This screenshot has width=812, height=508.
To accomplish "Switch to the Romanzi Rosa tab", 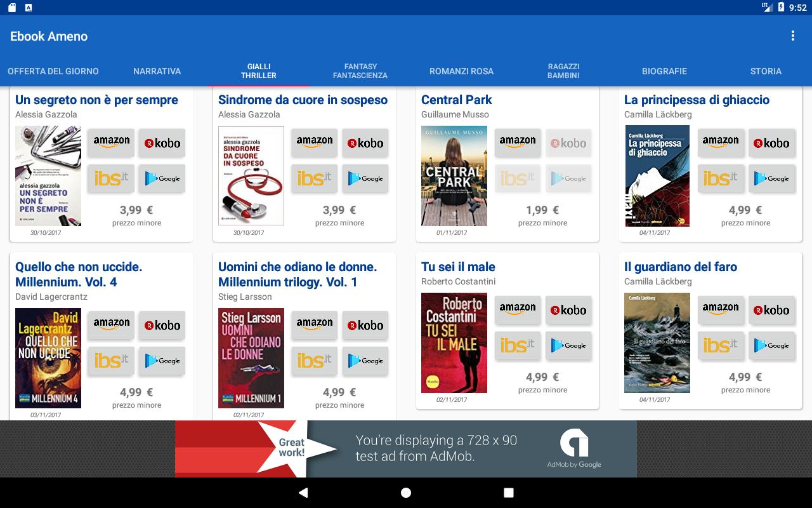I will [x=462, y=71].
